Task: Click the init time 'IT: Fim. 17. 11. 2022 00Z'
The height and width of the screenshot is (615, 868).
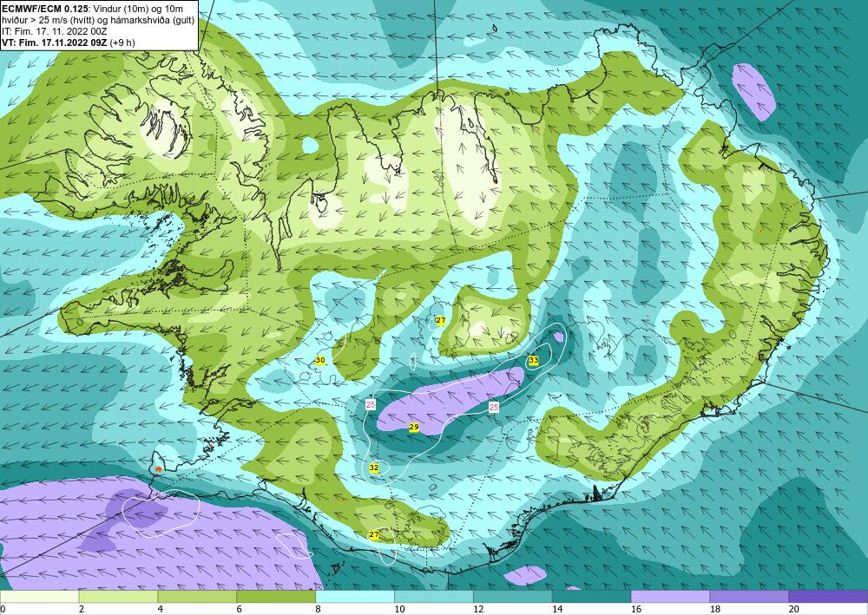Action: coord(54,31)
